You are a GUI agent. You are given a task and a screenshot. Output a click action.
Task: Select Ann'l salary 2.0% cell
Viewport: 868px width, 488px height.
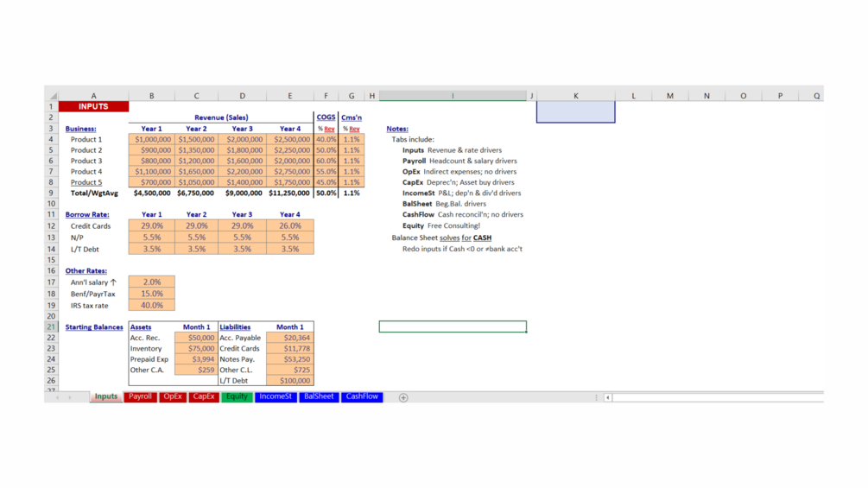pyautogui.click(x=152, y=282)
